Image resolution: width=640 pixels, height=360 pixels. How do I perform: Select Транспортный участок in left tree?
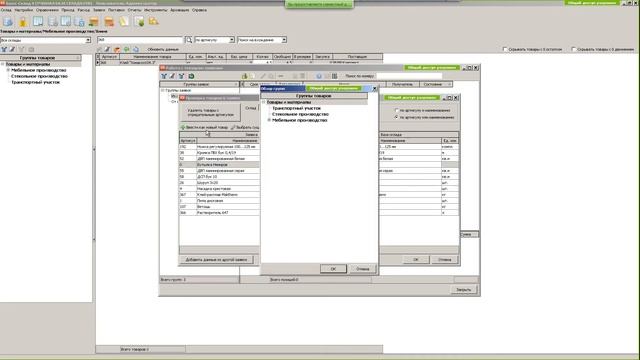coord(36,82)
